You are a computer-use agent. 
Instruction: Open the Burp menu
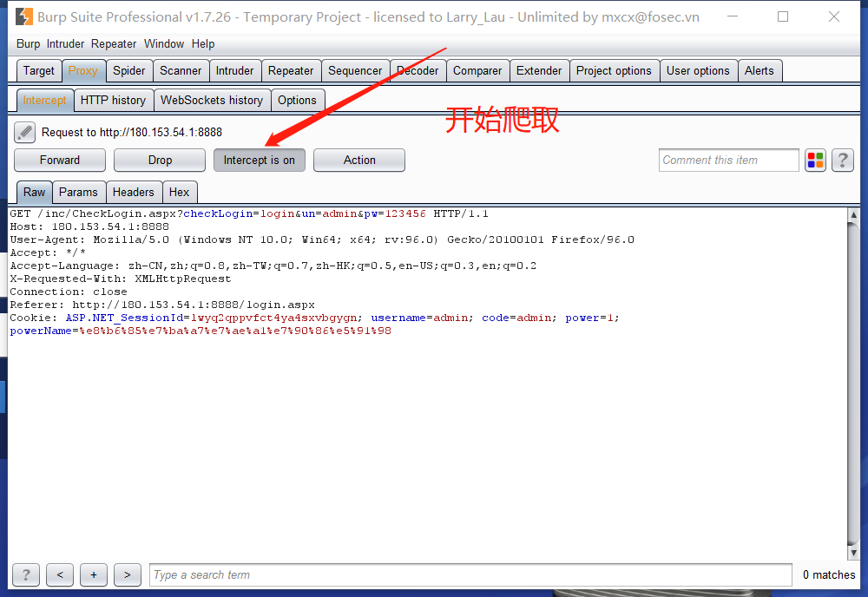[x=29, y=43]
